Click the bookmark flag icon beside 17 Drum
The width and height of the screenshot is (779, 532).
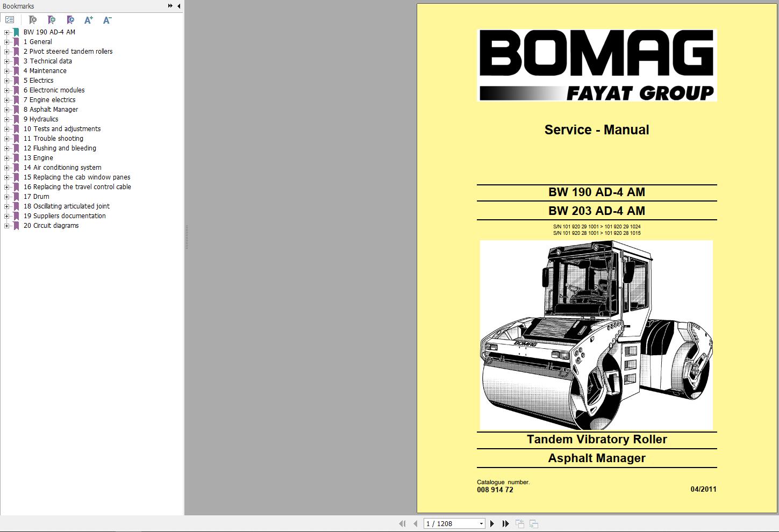pyautogui.click(x=16, y=197)
